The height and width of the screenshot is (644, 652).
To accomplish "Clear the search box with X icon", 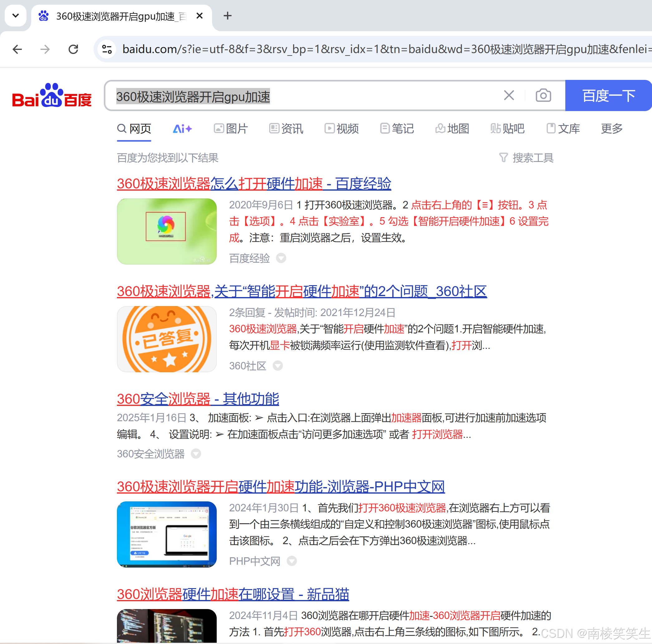I will coord(509,95).
